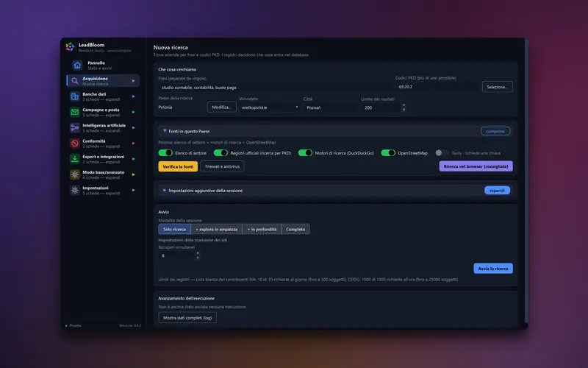
Task: Open the Voivodato dropdown
Action: click(269, 107)
